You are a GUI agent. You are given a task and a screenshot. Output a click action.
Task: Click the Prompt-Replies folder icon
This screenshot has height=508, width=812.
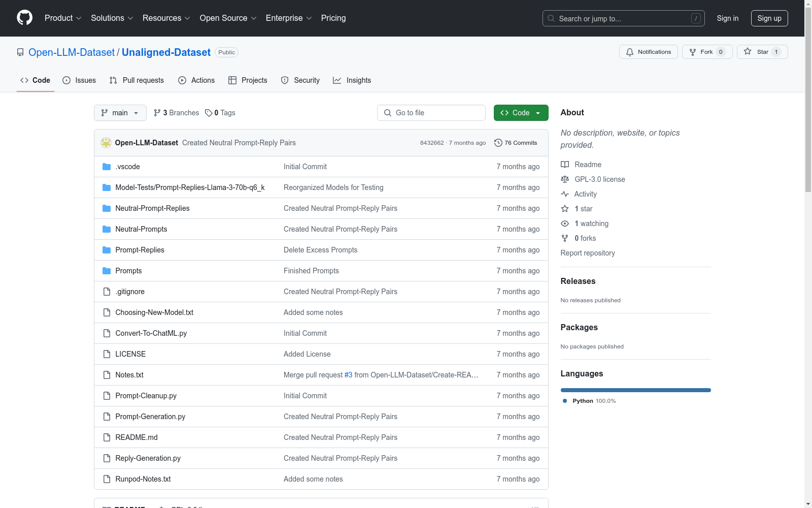pyautogui.click(x=107, y=250)
